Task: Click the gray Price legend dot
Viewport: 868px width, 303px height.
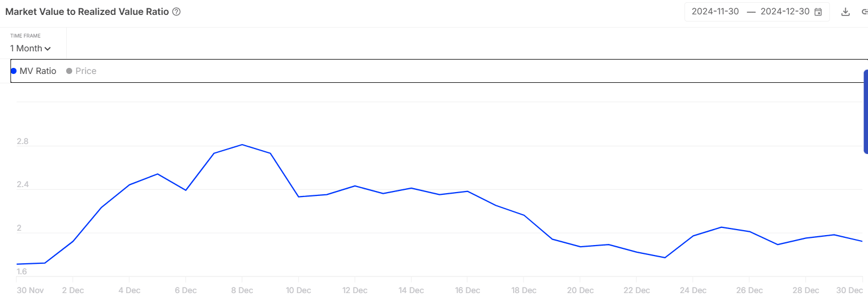Action: pyautogui.click(x=69, y=71)
